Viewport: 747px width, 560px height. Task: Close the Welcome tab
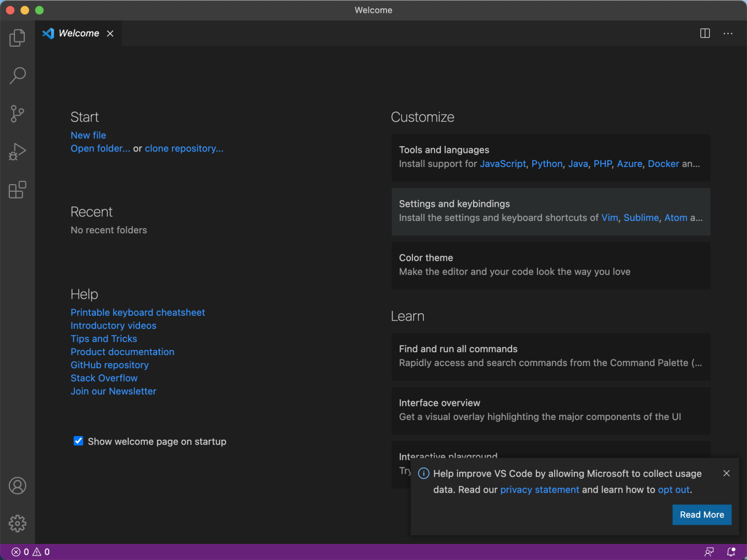tap(110, 33)
